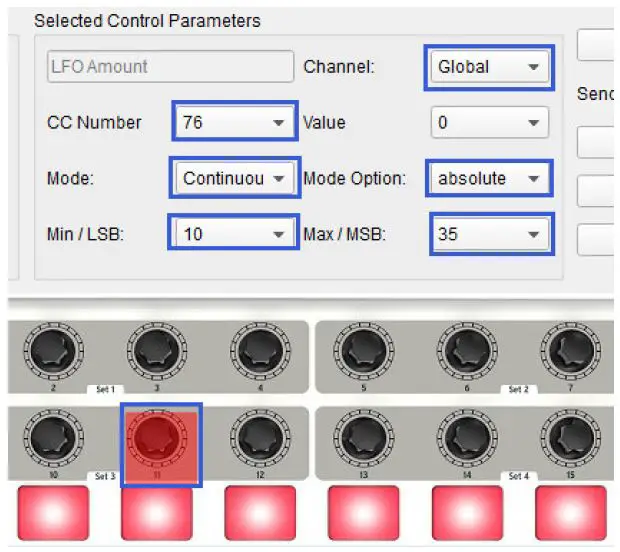Click the red pad beneath knob 10
The height and width of the screenshot is (552, 620).
point(53,513)
